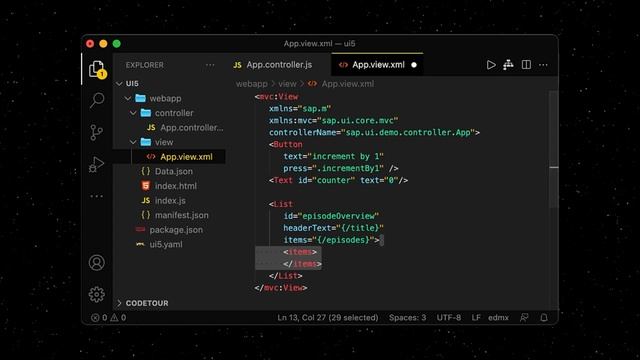Click the closing </mvc:View> tag line

pos(281,288)
